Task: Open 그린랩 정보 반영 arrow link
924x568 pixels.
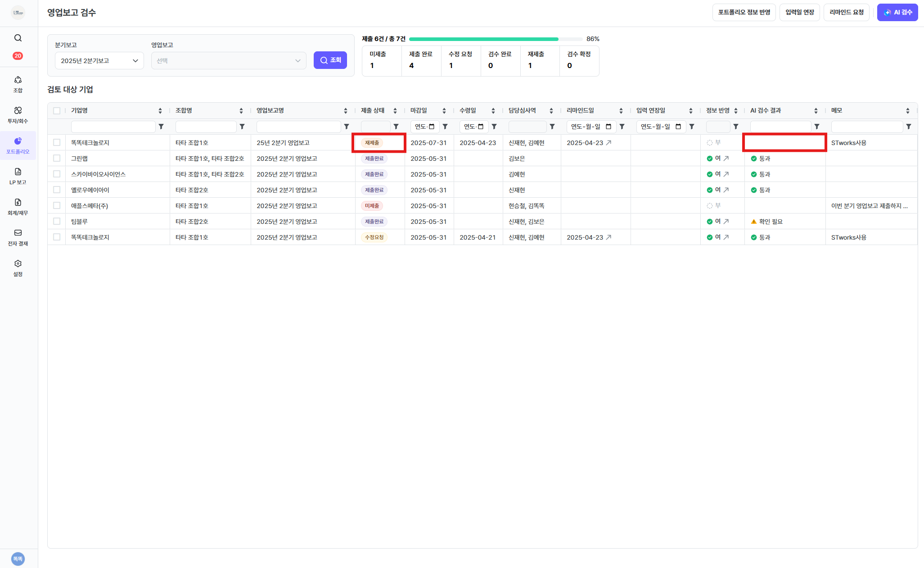Action: tap(726, 158)
